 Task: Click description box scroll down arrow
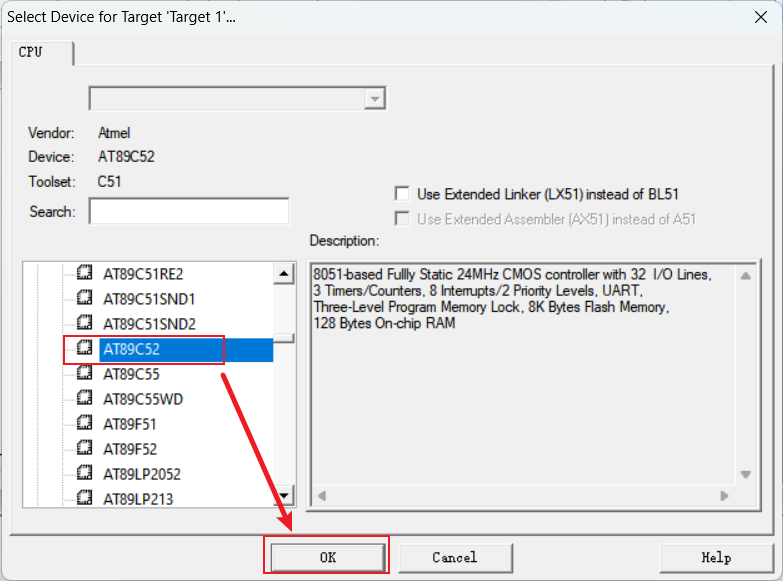746,474
